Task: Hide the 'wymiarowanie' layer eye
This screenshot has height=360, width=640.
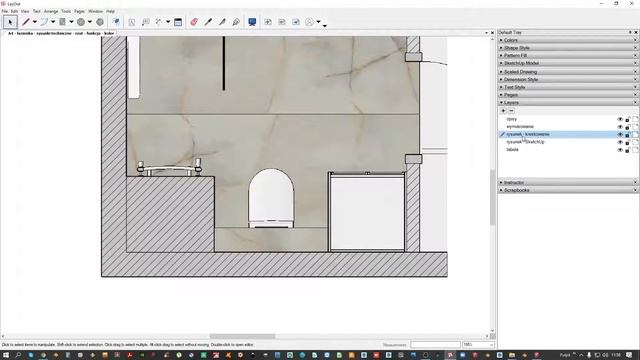Action: click(x=620, y=127)
